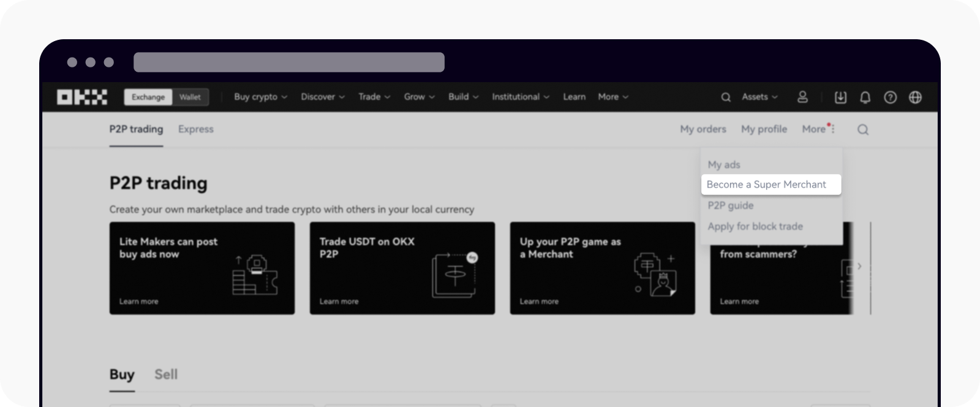Image resolution: width=980 pixels, height=407 pixels.
Task: Open the notifications bell
Action: point(865,97)
